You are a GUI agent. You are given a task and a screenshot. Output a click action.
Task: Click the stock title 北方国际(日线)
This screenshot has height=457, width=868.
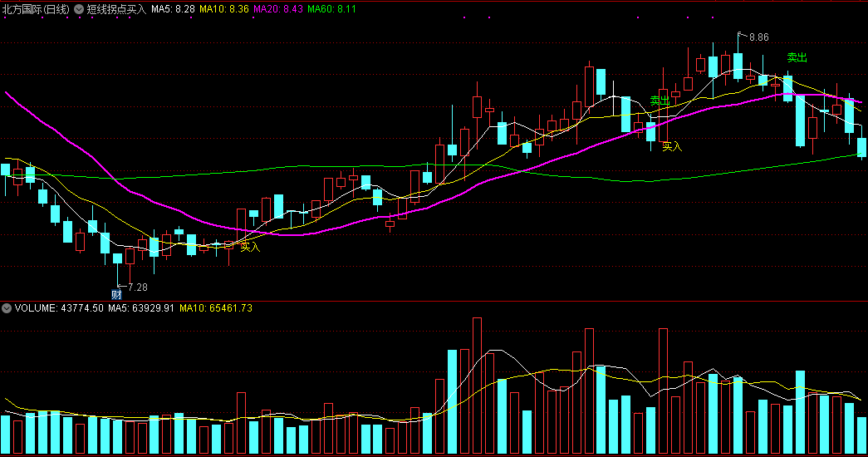coord(36,9)
